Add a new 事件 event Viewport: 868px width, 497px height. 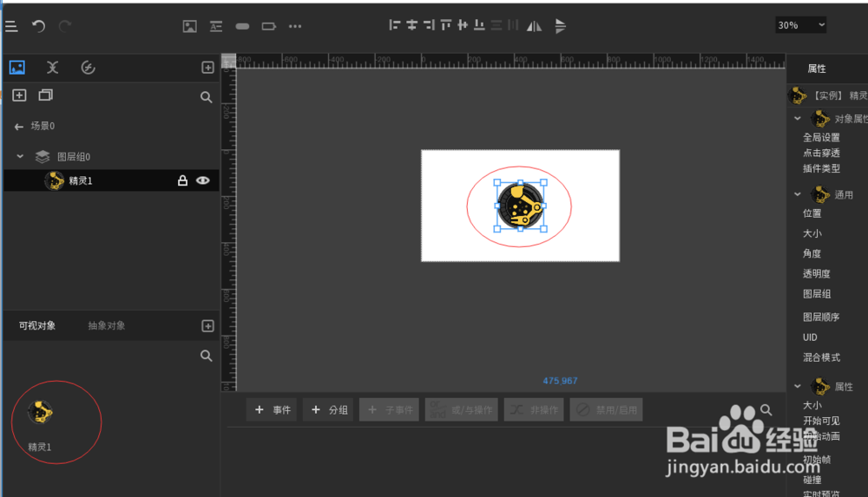(x=272, y=409)
